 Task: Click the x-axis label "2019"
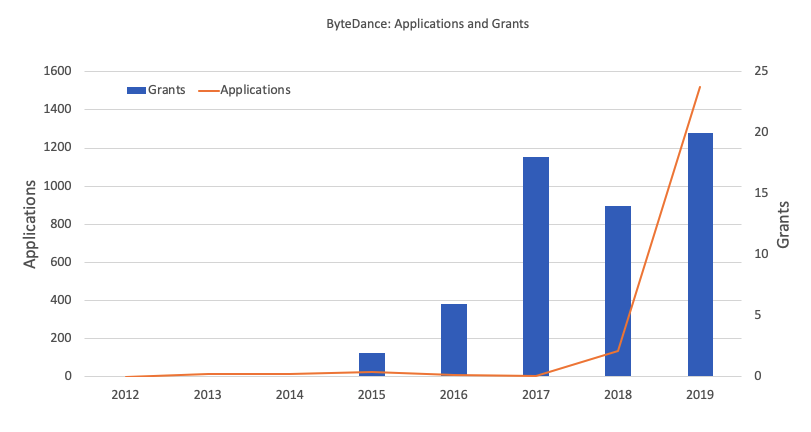click(x=700, y=395)
